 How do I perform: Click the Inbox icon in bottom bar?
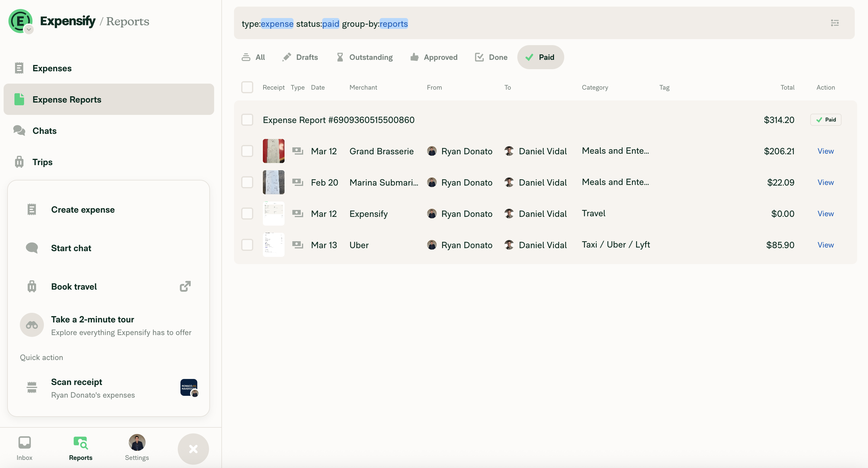(24, 448)
